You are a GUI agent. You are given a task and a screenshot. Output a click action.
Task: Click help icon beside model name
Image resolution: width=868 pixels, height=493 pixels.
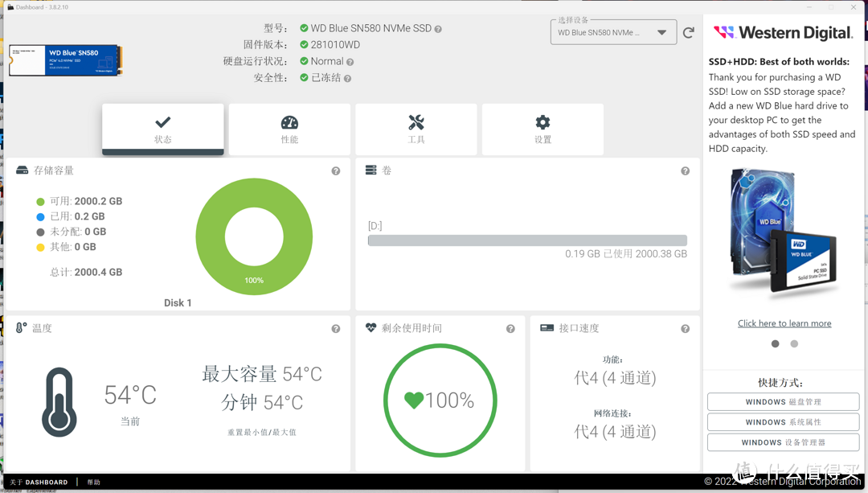click(x=438, y=30)
